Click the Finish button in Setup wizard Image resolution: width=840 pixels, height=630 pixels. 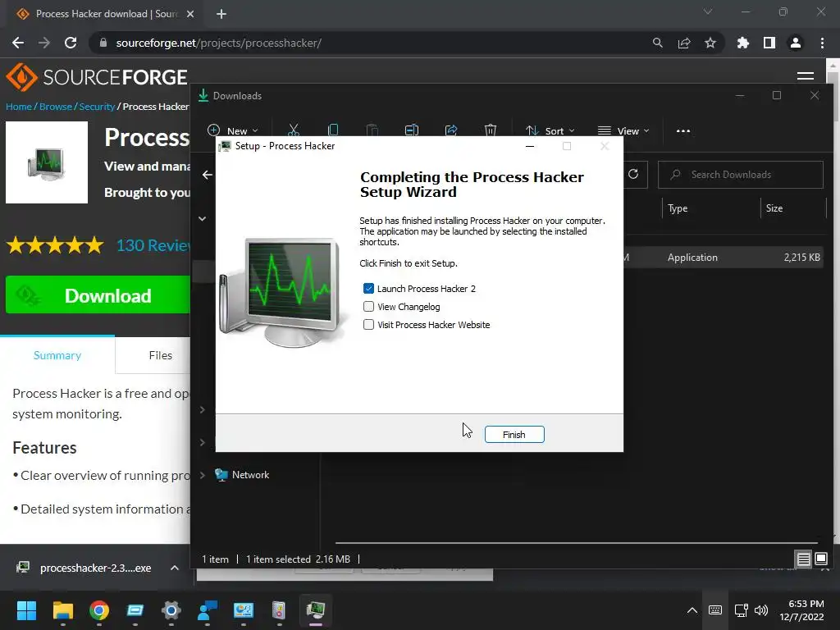[x=514, y=435]
